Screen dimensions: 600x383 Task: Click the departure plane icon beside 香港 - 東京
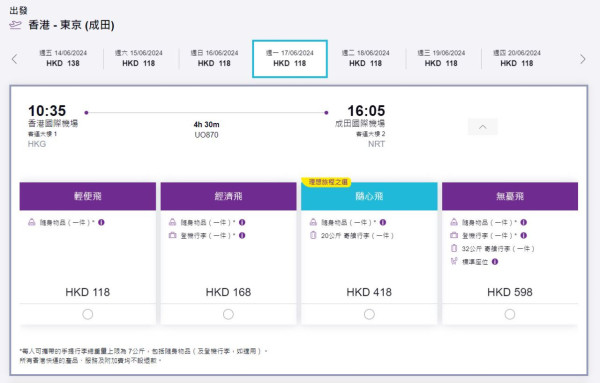click(15, 25)
